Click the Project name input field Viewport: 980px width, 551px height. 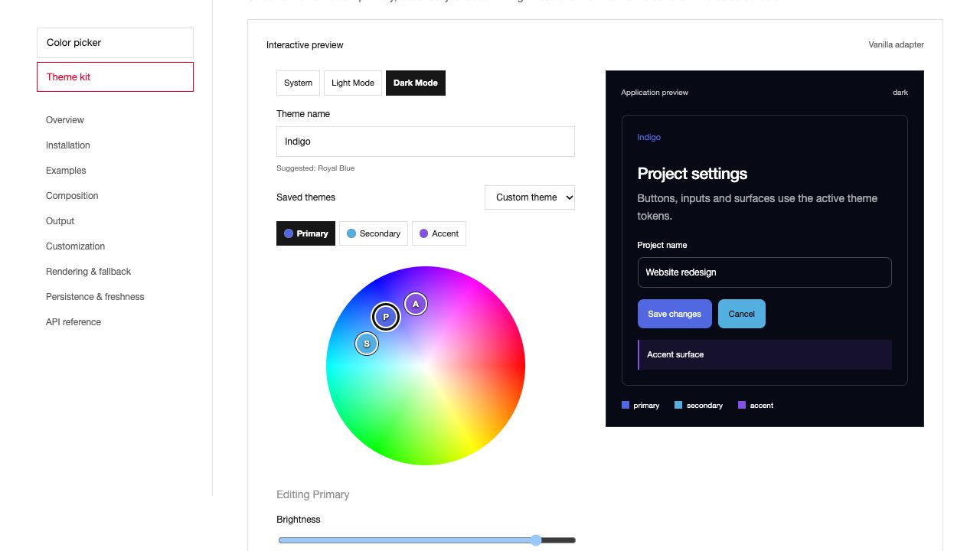click(x=765, y=272)
